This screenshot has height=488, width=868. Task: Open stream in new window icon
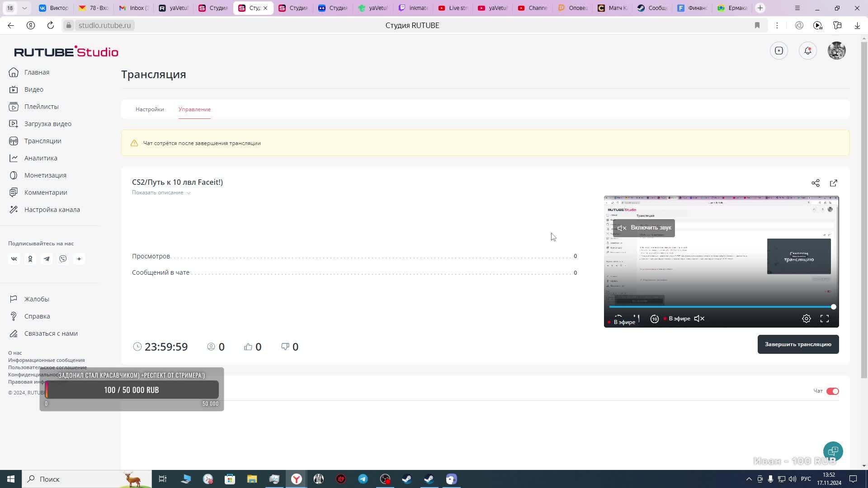[x=833, y=183]
